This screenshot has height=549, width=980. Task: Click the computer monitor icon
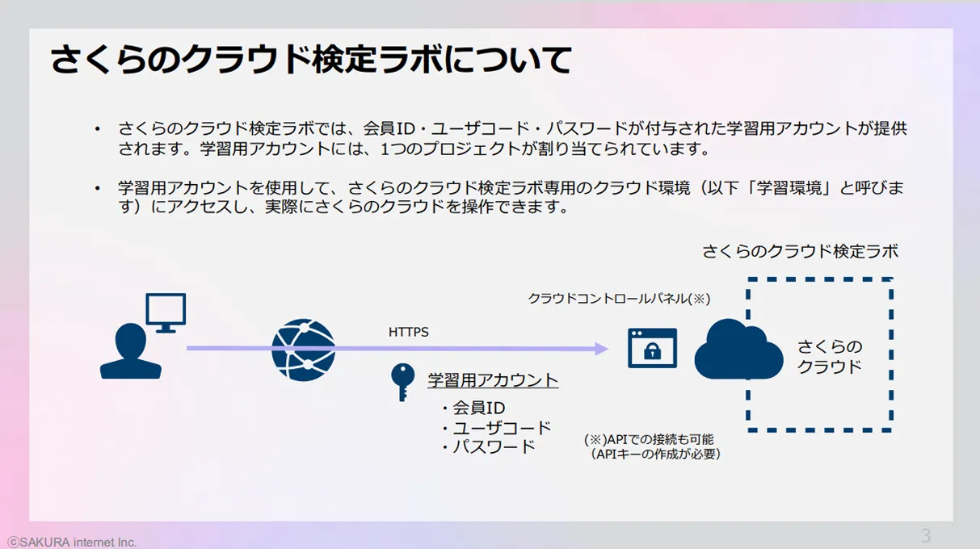point(166,312)
